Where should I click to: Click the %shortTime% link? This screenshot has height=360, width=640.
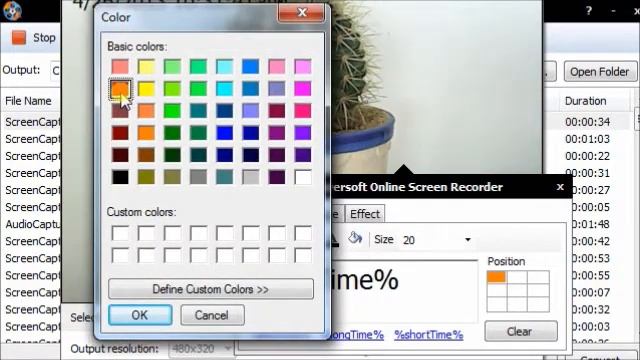(x=429, y=335)
